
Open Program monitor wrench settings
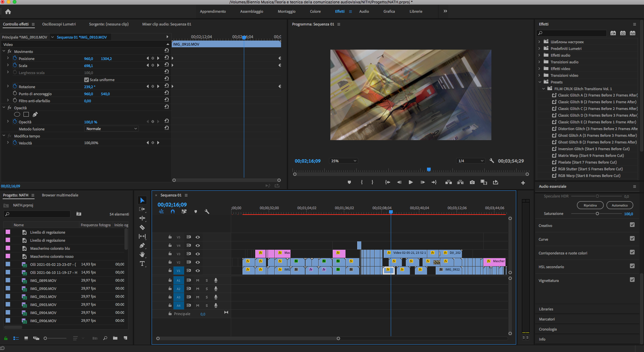pos(492,161)
